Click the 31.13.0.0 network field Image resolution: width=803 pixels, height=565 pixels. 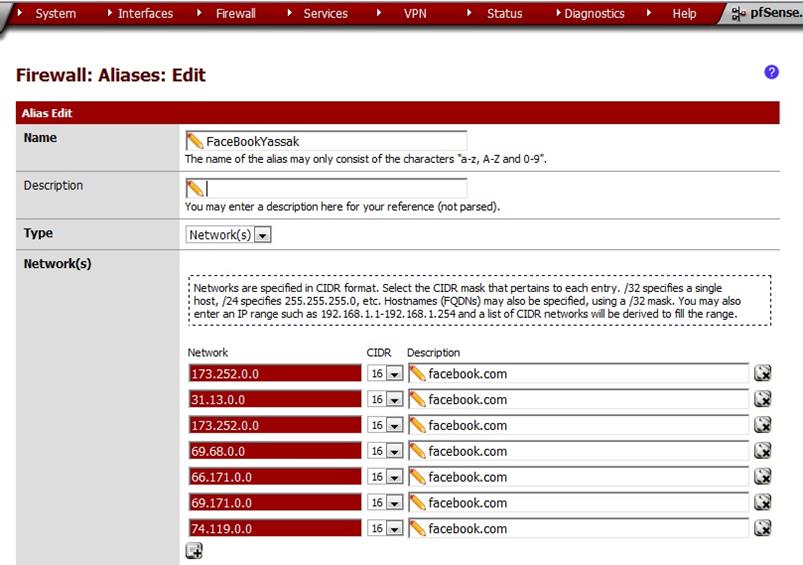coord(275,399)
